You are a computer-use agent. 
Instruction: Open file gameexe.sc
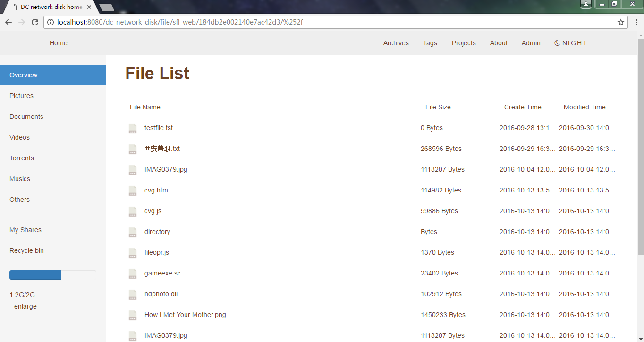tap(162, 273)
